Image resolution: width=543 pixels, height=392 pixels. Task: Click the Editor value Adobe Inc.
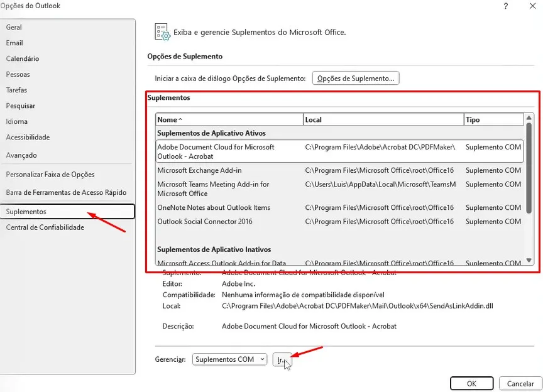[238, 284]
